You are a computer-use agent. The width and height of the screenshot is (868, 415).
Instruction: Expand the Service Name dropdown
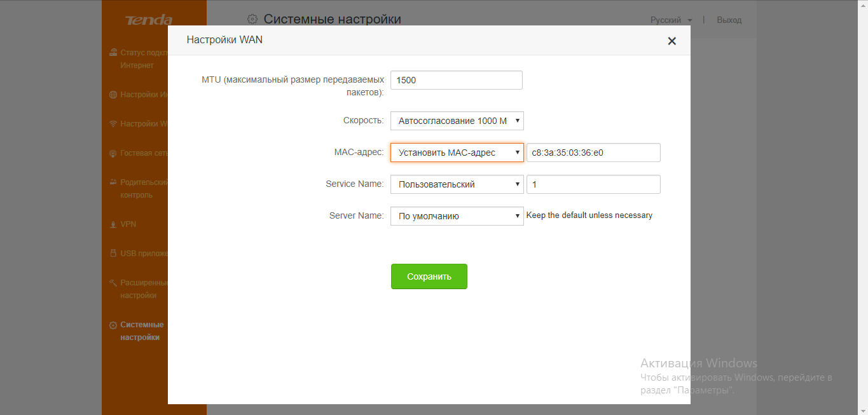point(457,184)
